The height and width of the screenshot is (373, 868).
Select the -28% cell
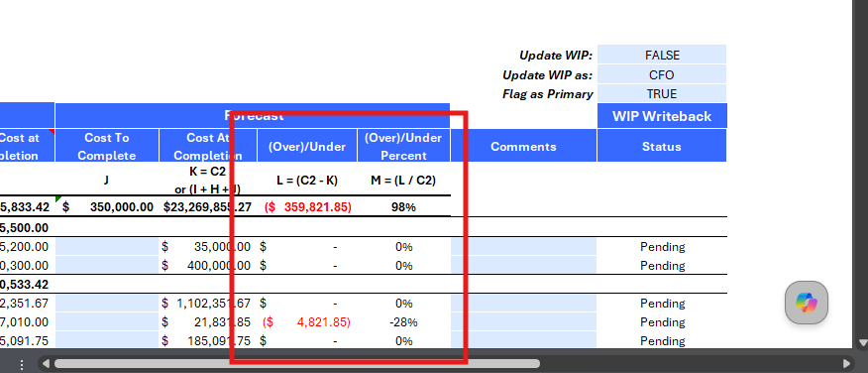click(x=403, y=322)
